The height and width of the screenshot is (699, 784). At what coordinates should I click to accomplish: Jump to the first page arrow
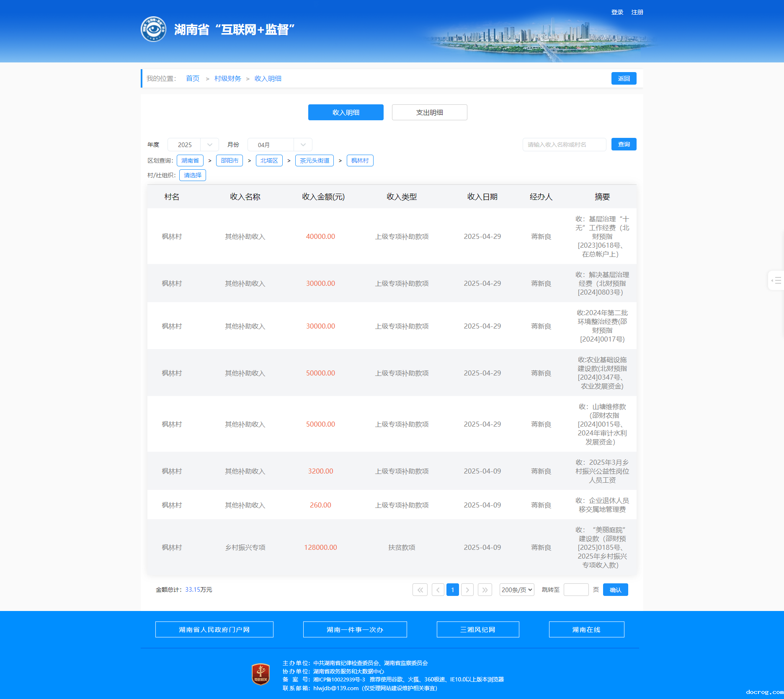coord(420,590)
